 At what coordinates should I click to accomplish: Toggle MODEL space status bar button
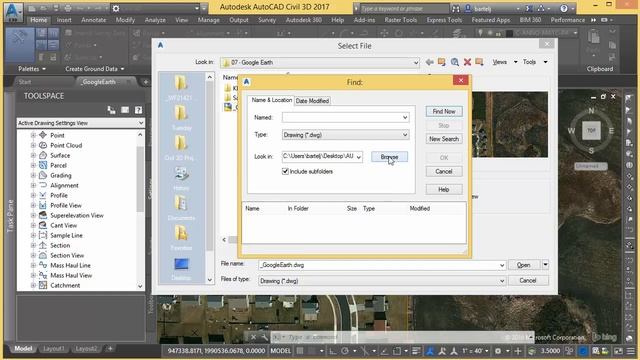[281, 351]
